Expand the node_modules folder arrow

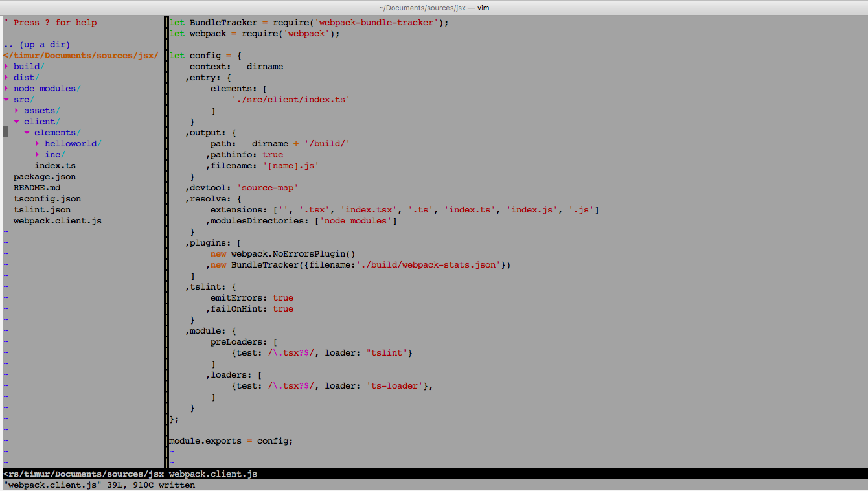[x=6, y=89]
